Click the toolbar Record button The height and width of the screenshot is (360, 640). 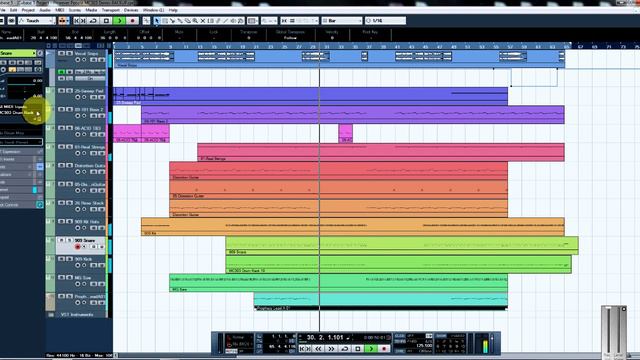click(x=132, y=20)
